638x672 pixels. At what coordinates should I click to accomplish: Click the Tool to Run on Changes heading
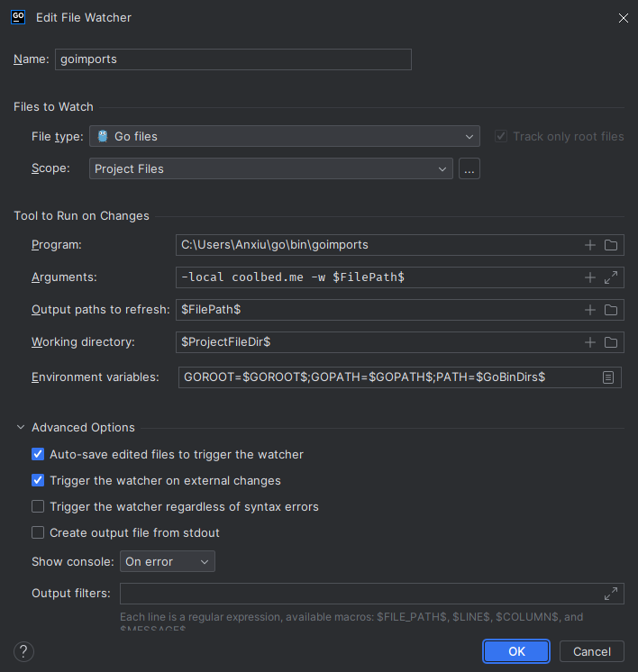pyautogui.click(x=81, y=215)
